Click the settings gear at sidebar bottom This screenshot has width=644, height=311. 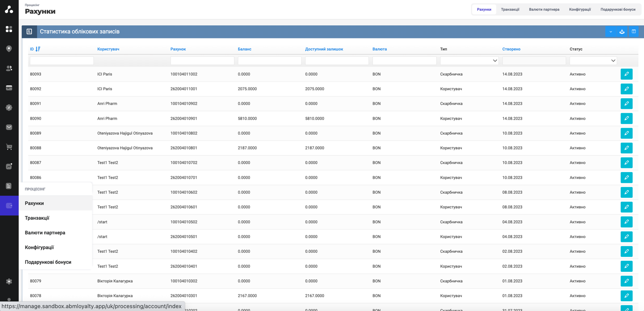pyautogui.click(x=9, y=281)
